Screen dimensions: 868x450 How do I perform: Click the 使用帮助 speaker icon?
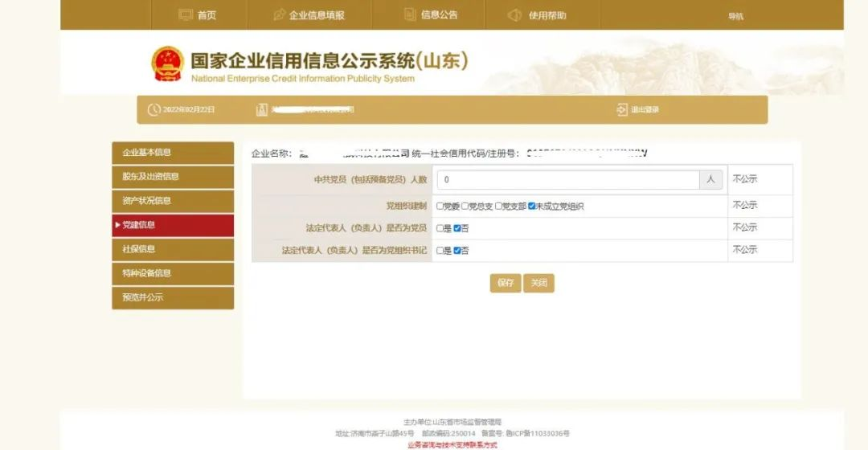[x=515, y=15]
